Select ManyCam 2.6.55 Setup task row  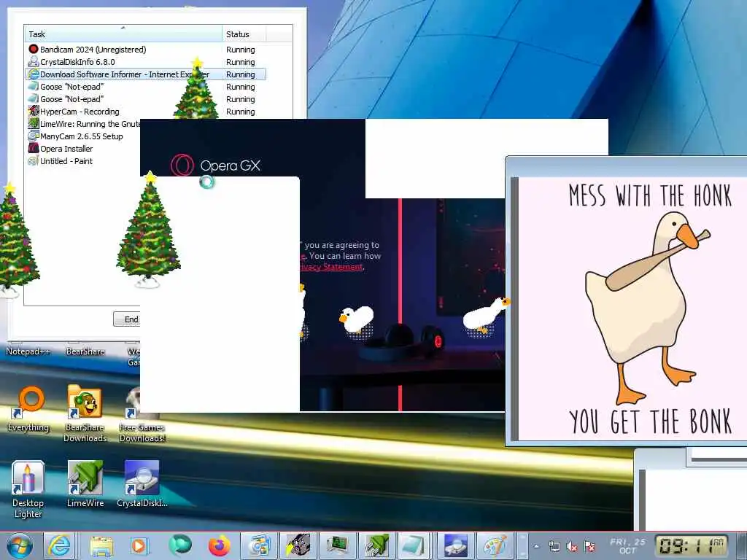pos(83,136)
